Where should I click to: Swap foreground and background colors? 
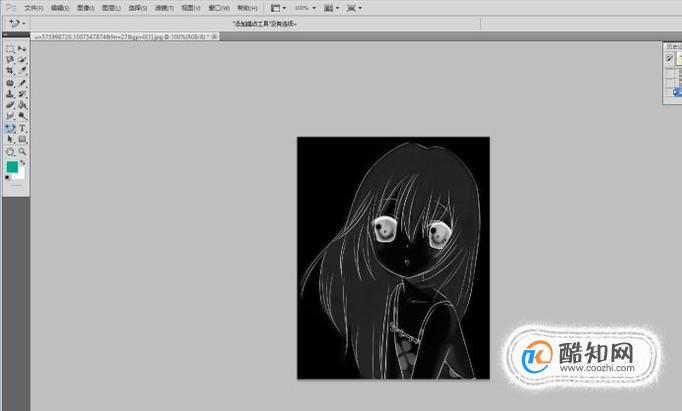(23, 163)
